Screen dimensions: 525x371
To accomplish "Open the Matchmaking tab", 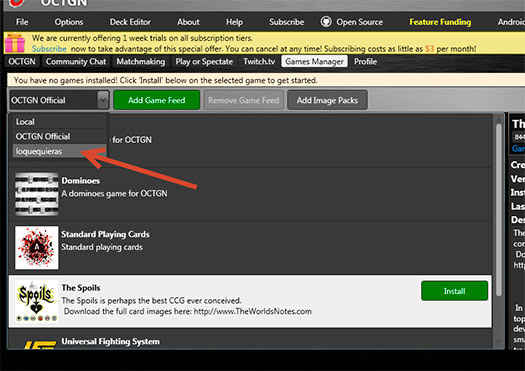I will [141, 62].
